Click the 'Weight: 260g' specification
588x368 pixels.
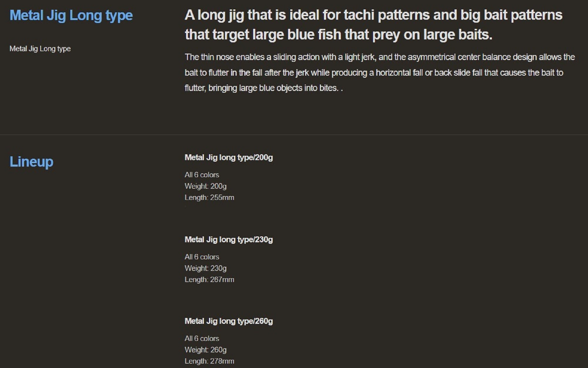(x=205, y=350)
